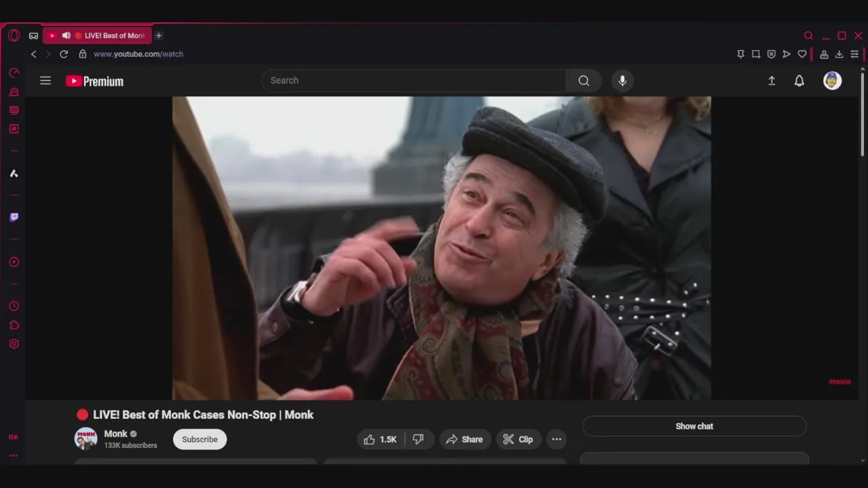868x488 pixels.
Task: Open the Monk channel name link
Action: pyautogui.click(x=116, y=434)
